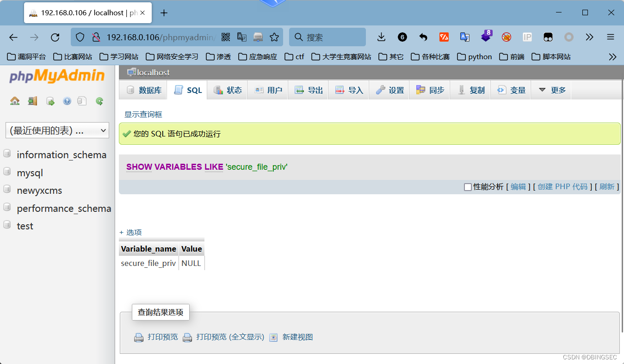This screenshot has width=624, height=364.
Task: Click the black circle extension icon with 6
Action: [402, 37]
